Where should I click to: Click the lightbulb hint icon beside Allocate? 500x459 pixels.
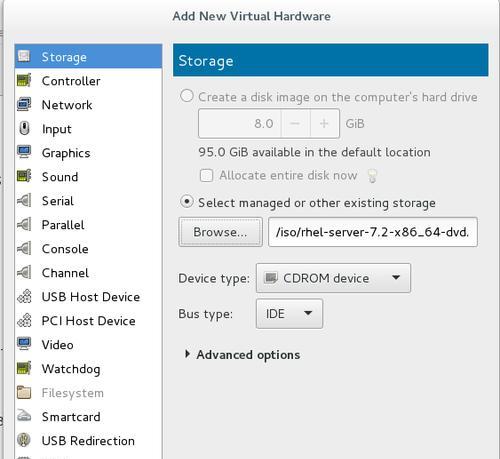pyautogui.click(x=372, y=176)
